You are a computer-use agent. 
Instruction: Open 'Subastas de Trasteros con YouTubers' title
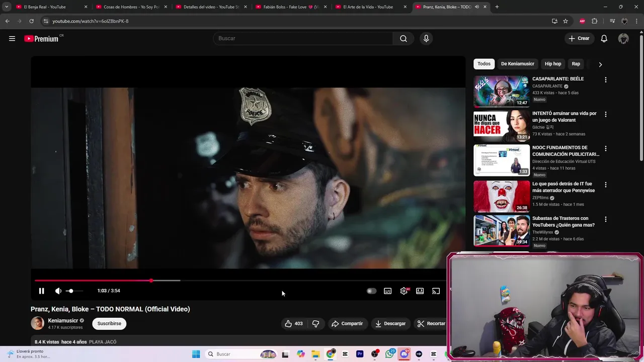(x=563, y=222)
